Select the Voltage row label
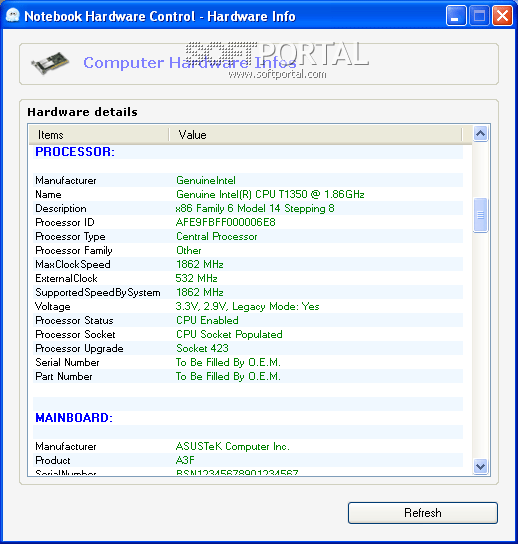 (53, 306)
